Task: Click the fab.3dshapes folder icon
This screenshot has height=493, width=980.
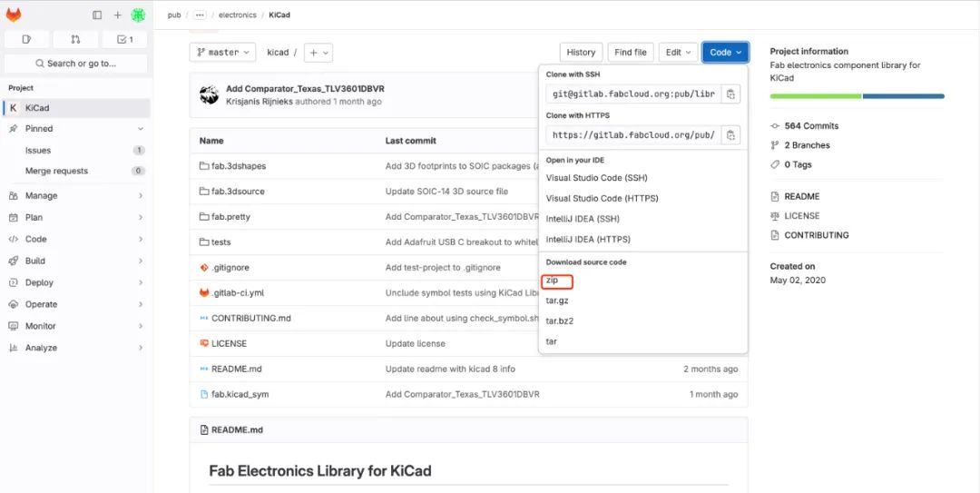Action: point(204,166)
